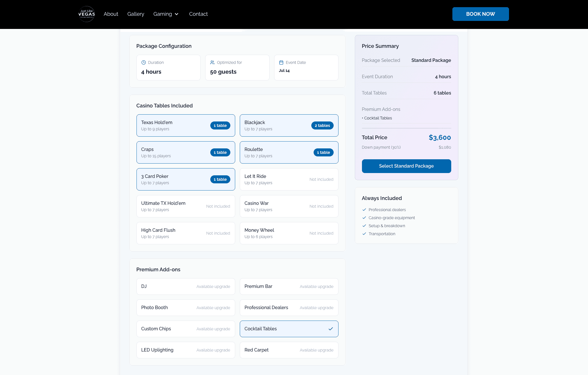
Task: Add the Ultimate TX Hold'em table
Action: (x=186, y=206)
